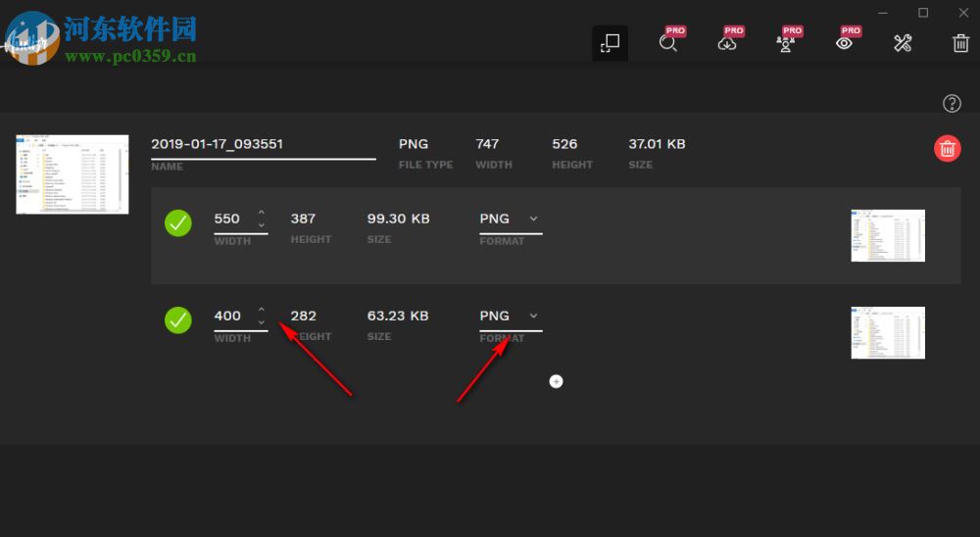The image size is (980, 537).
Task: Open the help question mark icon
Action: (952, 103)
